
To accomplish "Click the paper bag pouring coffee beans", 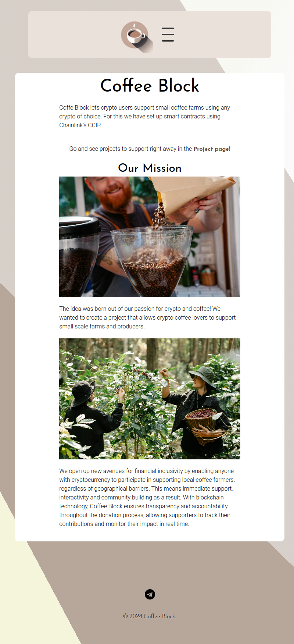I will click(191, 195).
